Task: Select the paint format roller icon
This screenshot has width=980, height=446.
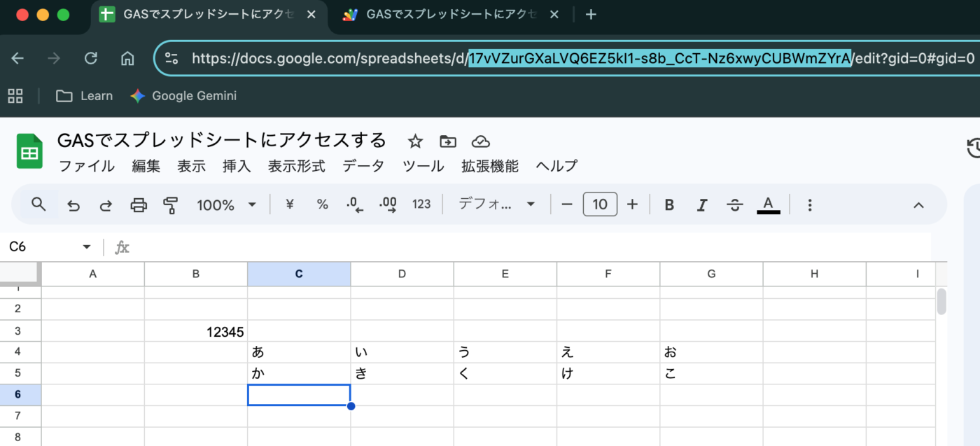Action: coord(170,205)
